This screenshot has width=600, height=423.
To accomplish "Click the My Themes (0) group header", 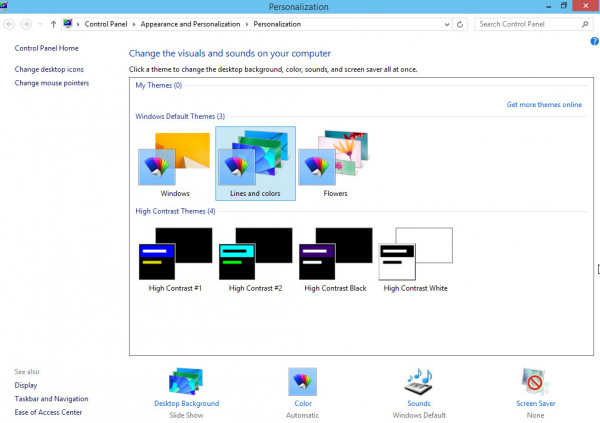I will click(158, 85).
